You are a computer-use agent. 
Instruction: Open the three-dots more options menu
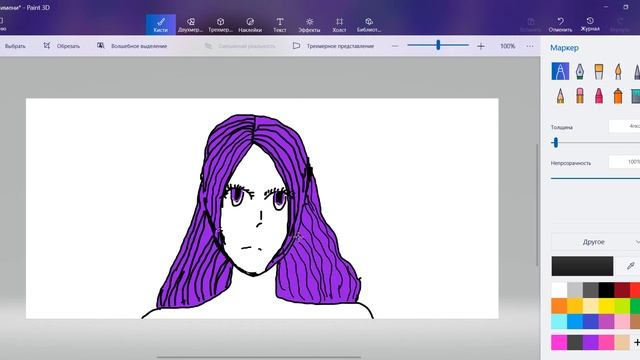click(x=530, y=46)
